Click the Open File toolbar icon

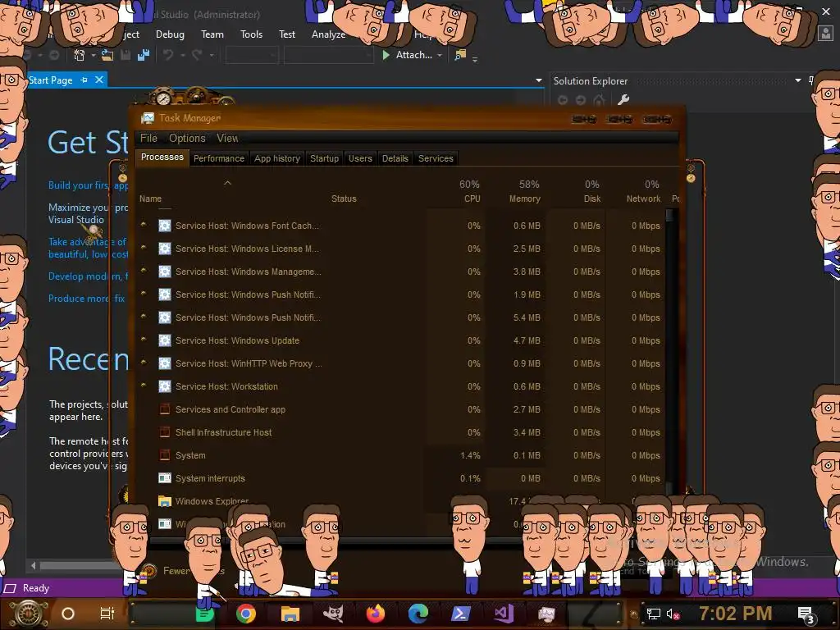coord(107,55)
